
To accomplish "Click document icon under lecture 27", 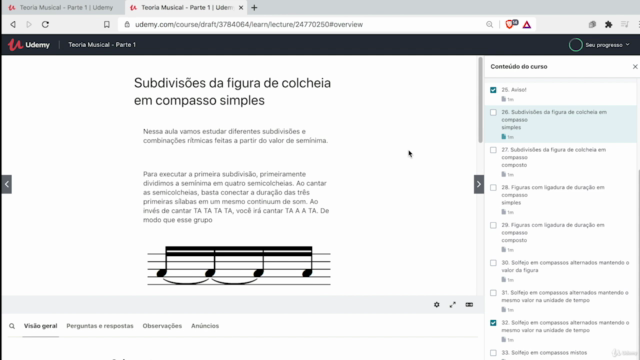I will (x=504, y=174).
